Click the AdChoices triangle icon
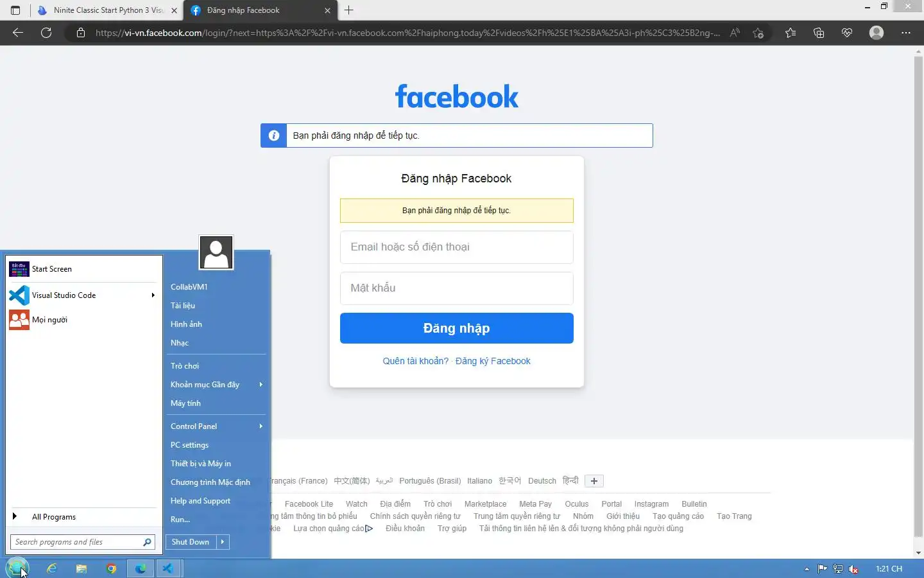Image resolution: width=924 pixels, height=578 pixels. (x=369, y=529)
